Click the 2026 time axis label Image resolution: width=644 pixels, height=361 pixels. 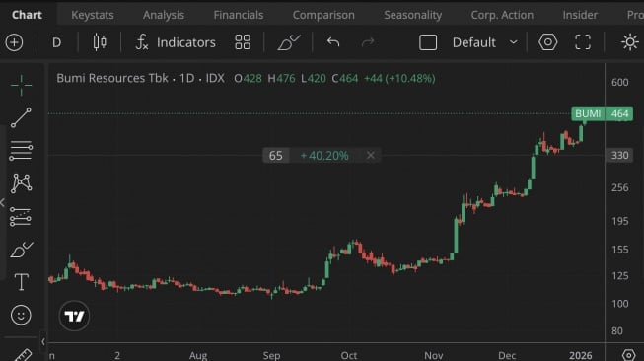click(580, 355)
